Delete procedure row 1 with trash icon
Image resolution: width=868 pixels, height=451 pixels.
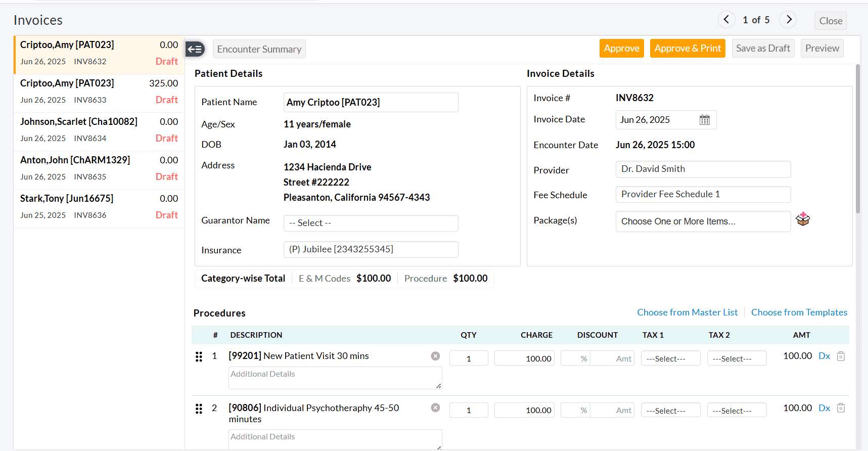pos(841,356)
